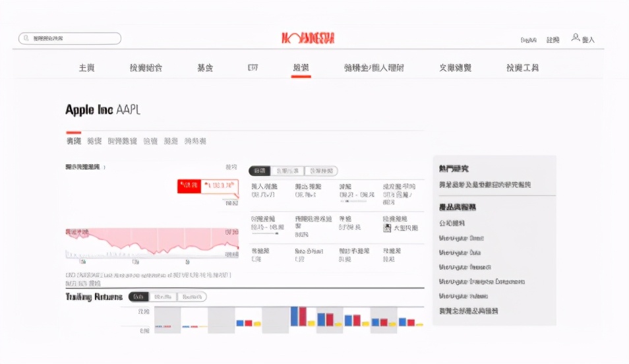
Task: Click the pink shaded price chart area
Action: point(152,241)
